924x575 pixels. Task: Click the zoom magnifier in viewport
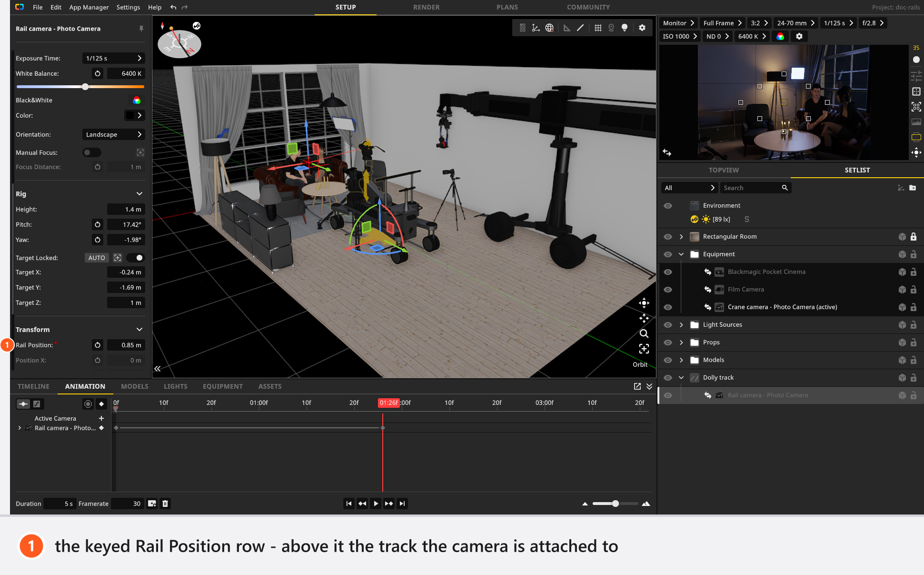(644, 333)
